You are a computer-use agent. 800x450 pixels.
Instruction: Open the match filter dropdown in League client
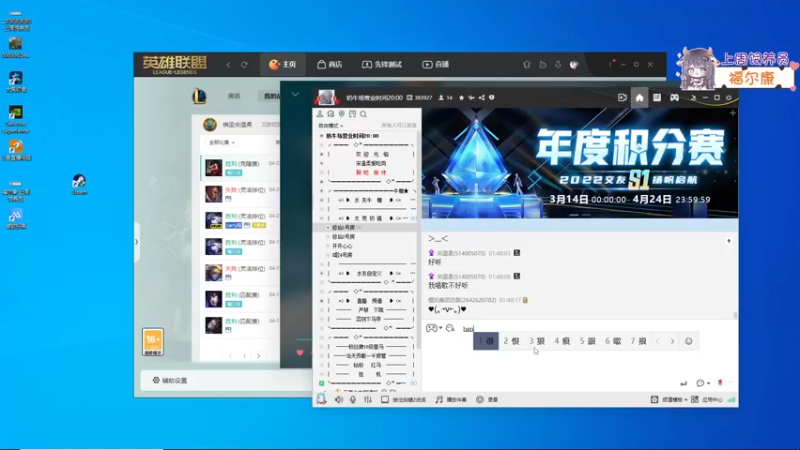221,142
